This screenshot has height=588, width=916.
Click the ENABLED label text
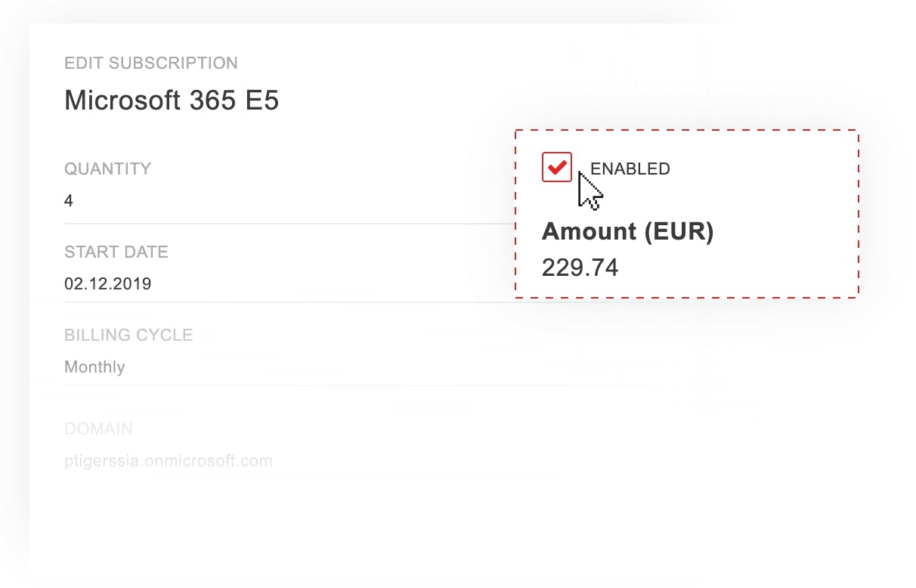tap(630, 169)
